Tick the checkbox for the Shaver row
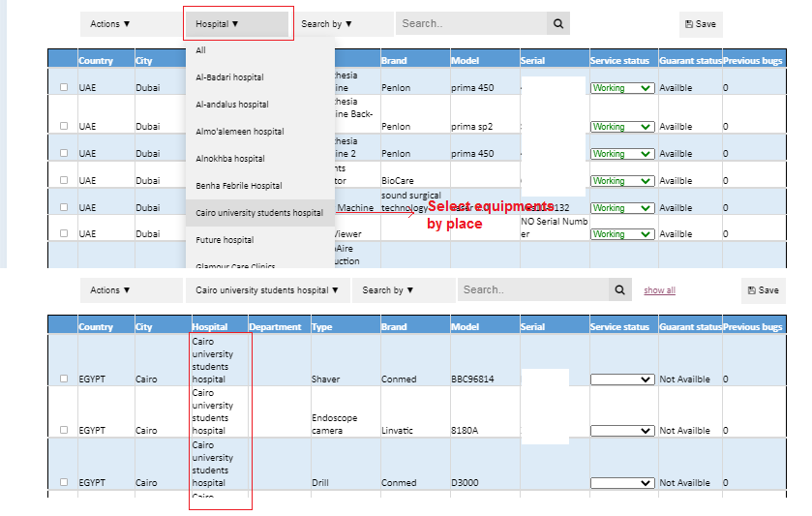812x516 pixels. tap(64, 379)
